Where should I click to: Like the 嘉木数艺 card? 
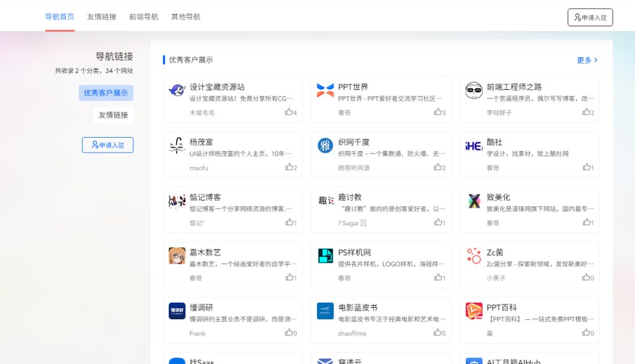[x=291, y=277]
